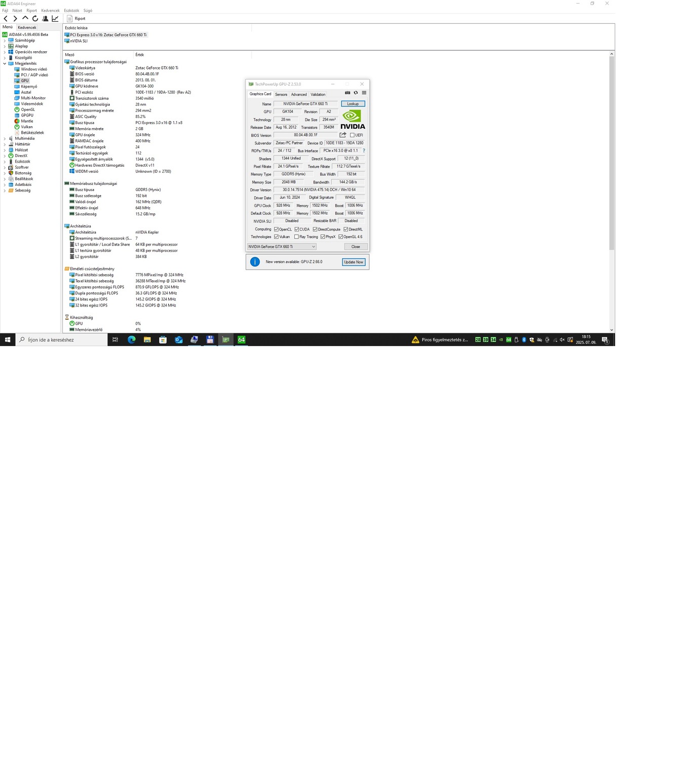Screen dimensions: 700x769
Task: Select OpenGL in the AIDA64 tree
Action: click(28, 109)
